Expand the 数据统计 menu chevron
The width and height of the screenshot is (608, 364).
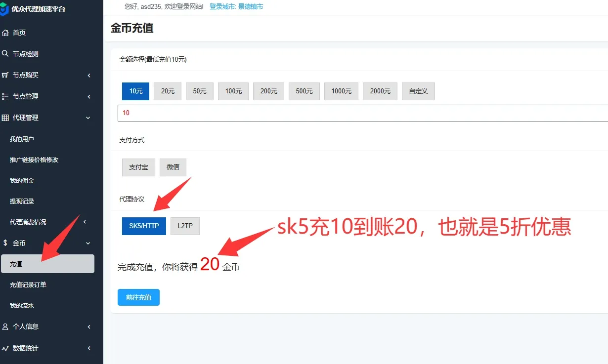point(89,348)
